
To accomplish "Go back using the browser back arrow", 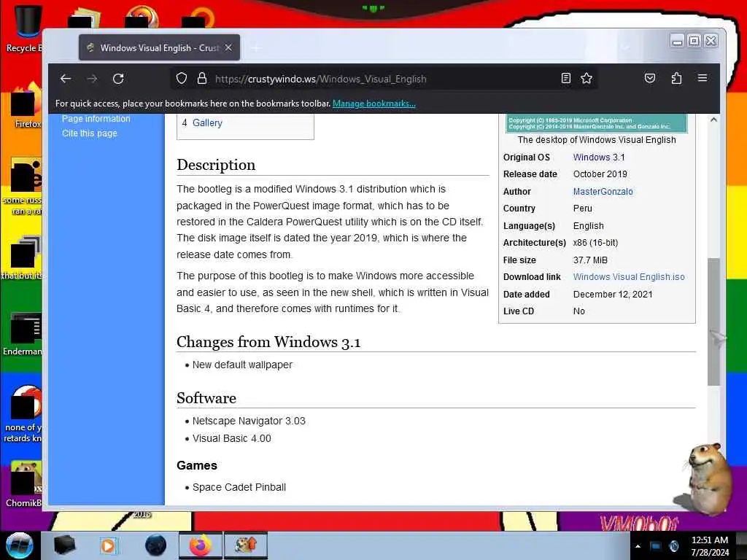I will [x=66, y=79].
